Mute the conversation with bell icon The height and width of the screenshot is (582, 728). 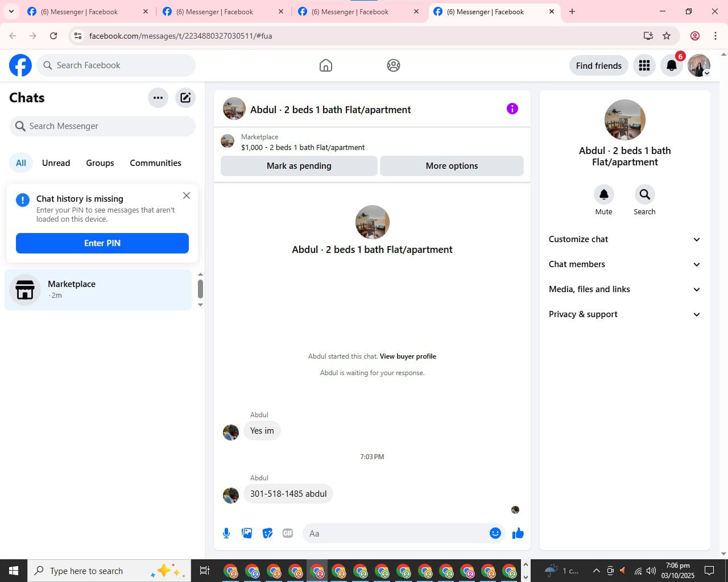pyautogui.click(x=604, y=194)
